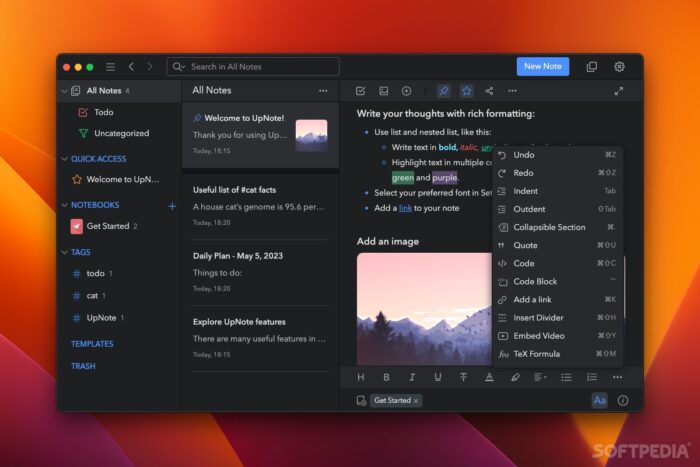Open the share icon in the editor toolbar
Screen dimensions: 700x467
click(489, 91)
